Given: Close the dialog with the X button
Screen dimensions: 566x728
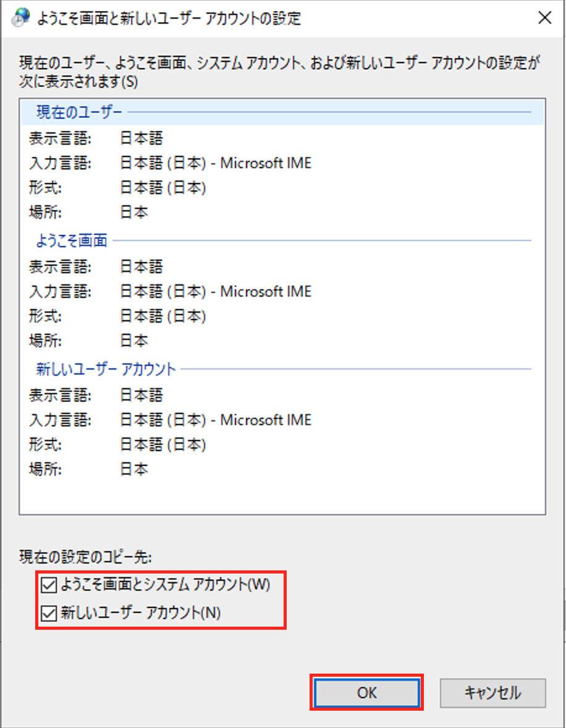Looking at the screenshot, I should 544,18.
